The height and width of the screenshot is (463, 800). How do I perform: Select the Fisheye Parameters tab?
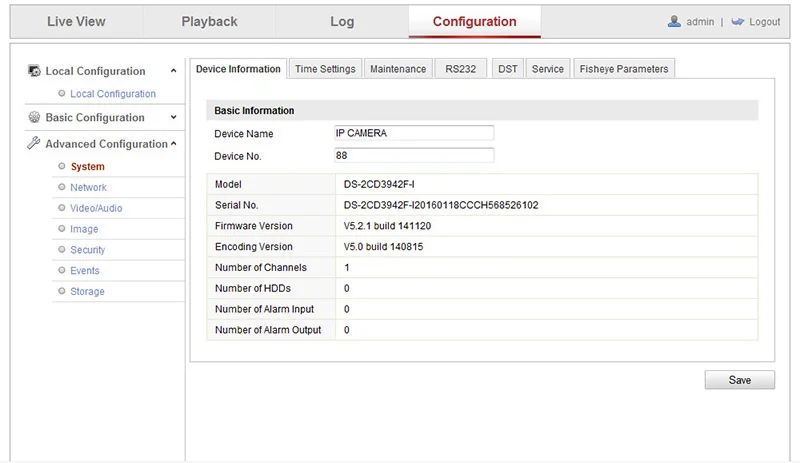[x=624, y=69]
